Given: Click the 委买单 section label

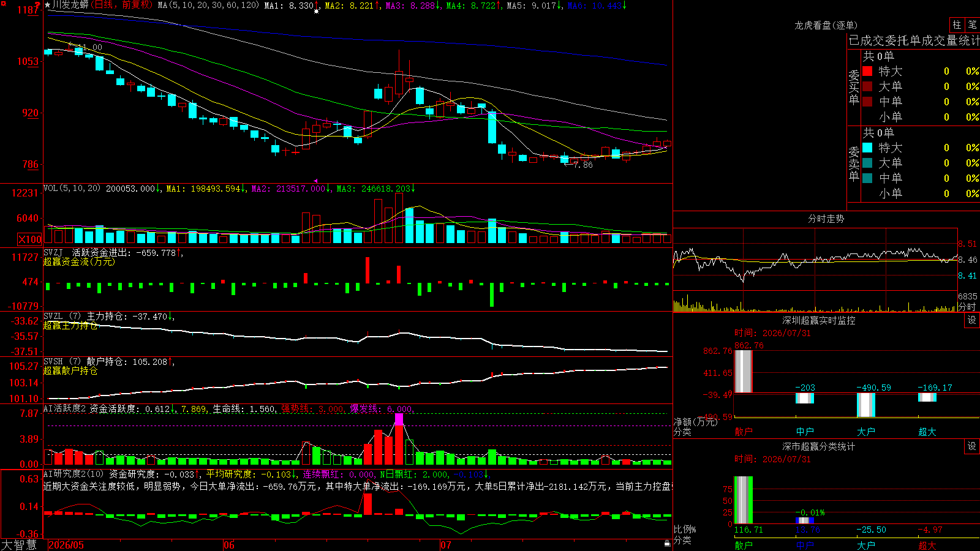Looking at the screenshot, I should coord(854,87).
